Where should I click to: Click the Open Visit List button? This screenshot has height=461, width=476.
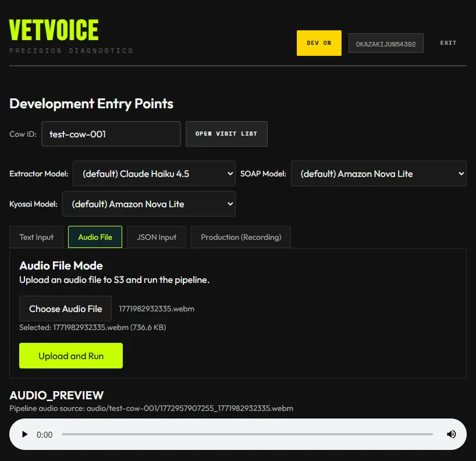226,134
